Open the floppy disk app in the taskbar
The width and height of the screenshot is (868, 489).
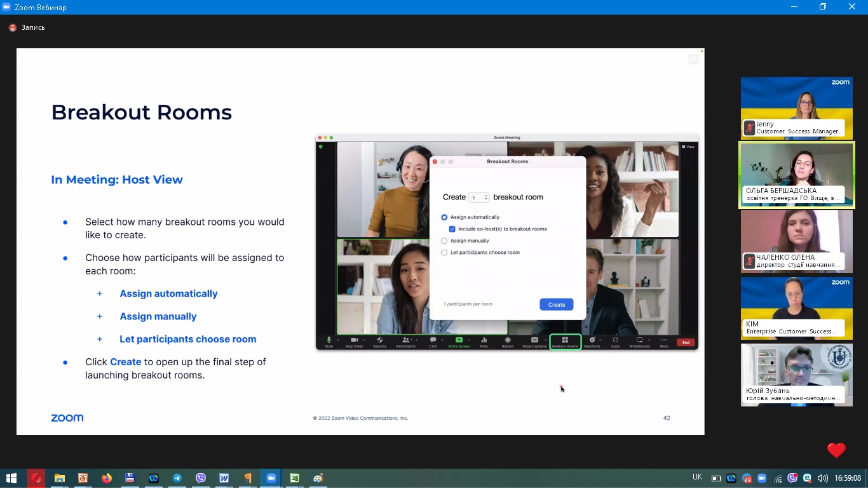130,478
